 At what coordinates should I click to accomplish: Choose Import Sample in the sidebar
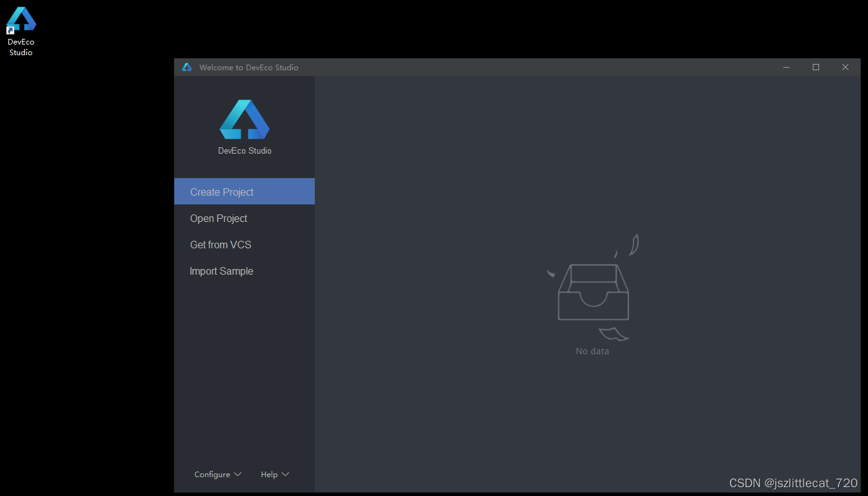pyautogui.click(x=245, y=271)
